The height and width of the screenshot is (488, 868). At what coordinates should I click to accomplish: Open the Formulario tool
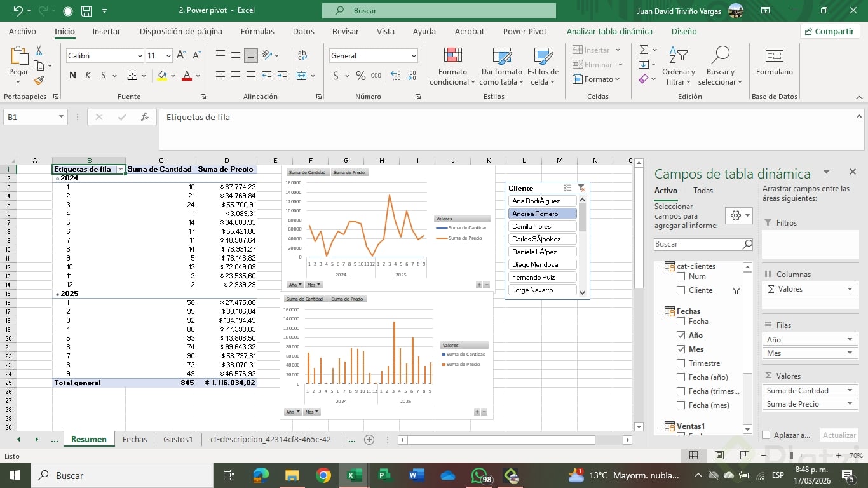point(774,62)
